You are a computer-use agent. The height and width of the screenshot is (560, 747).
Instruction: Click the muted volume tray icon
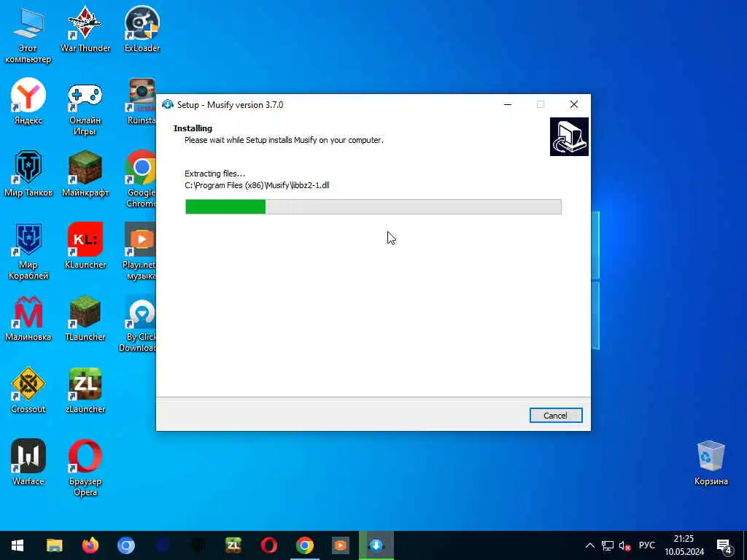(x=624, y=545)
